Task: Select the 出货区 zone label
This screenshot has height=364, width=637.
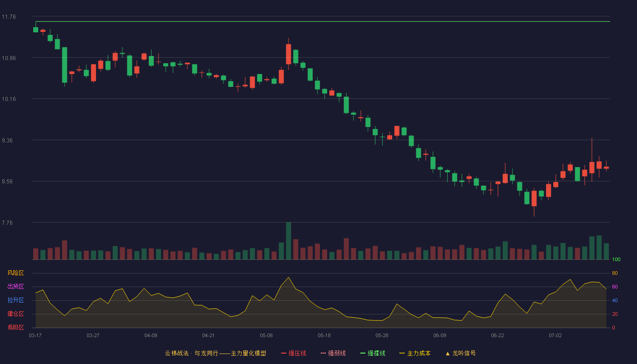Action: coord(15,287)
